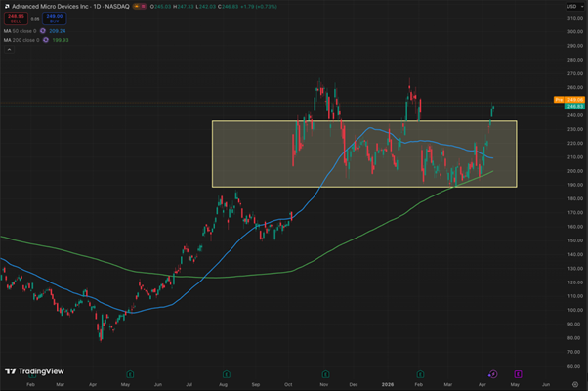Screen dimensions: 588x391
Task: Click the purple event marker near May
Action: click(x=516, y=372)
